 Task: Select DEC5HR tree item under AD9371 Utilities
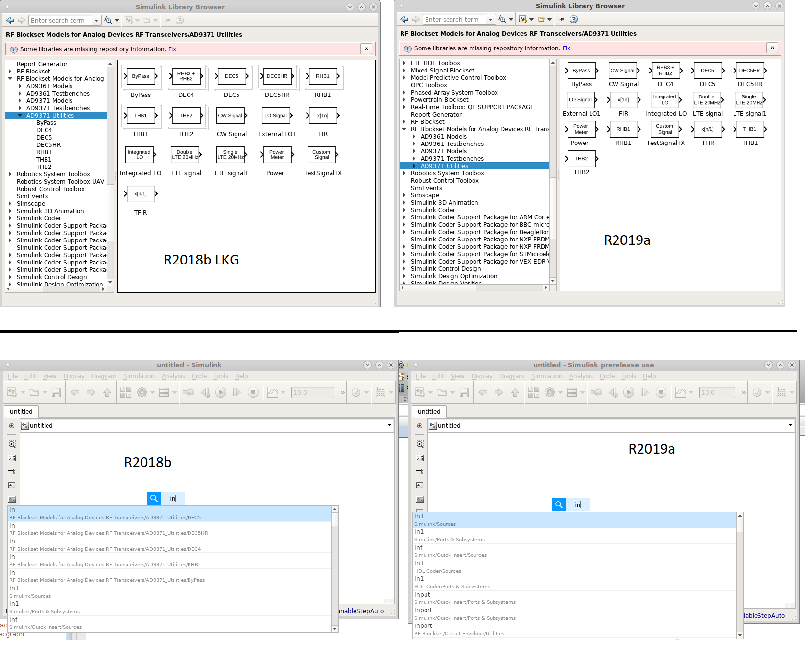[x=48, y=145]
